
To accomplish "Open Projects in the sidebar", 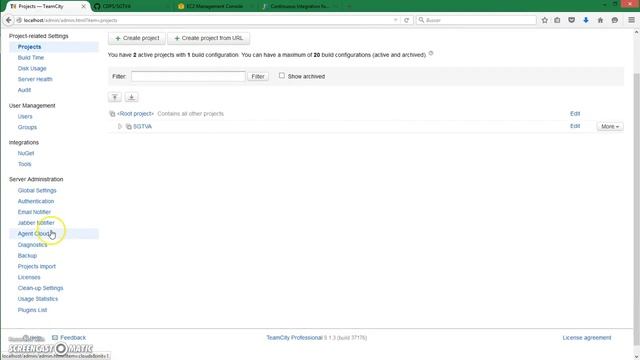I will tap(29, 47).
